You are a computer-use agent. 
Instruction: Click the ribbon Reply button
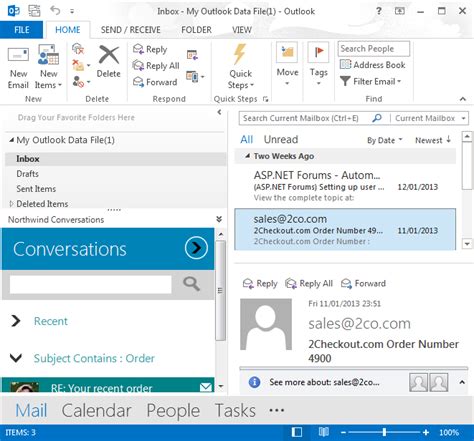click(150, 49)
